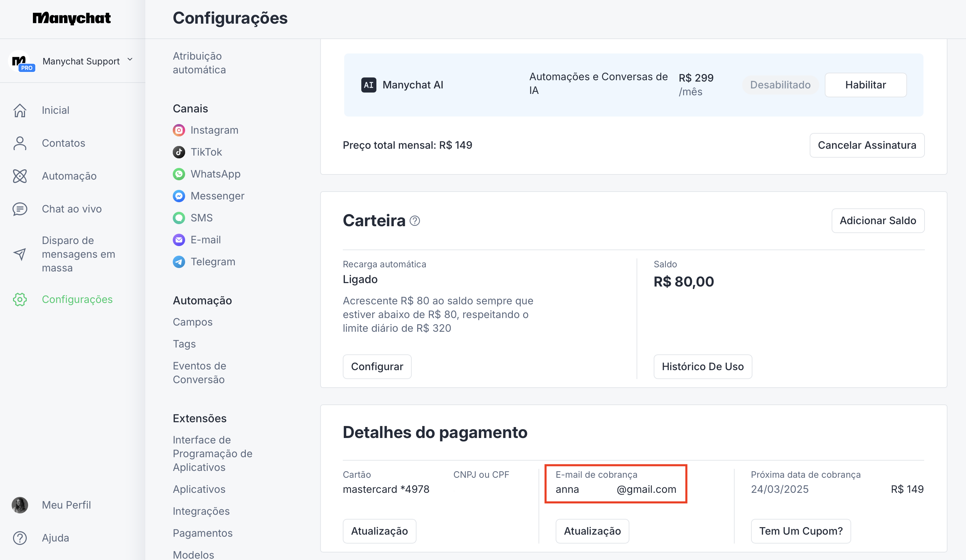Click the Contatos person icon
This screenshot has height=560, width=966.
20,143
